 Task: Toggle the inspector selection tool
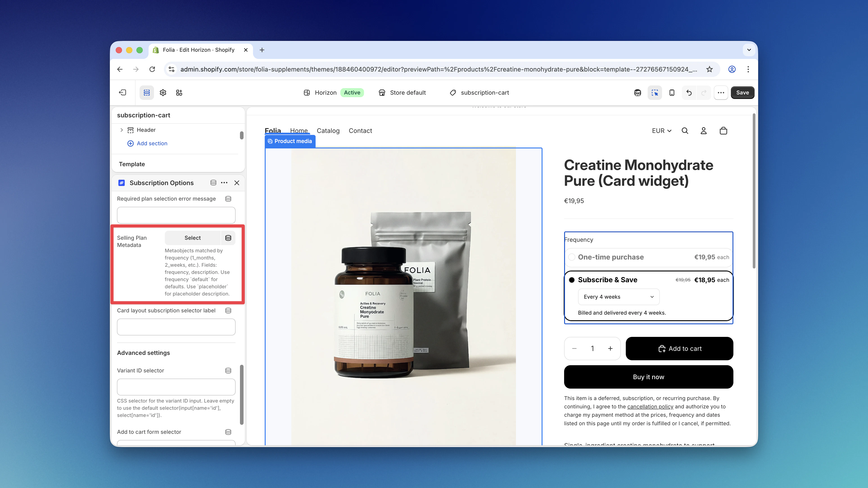[655, 93]
